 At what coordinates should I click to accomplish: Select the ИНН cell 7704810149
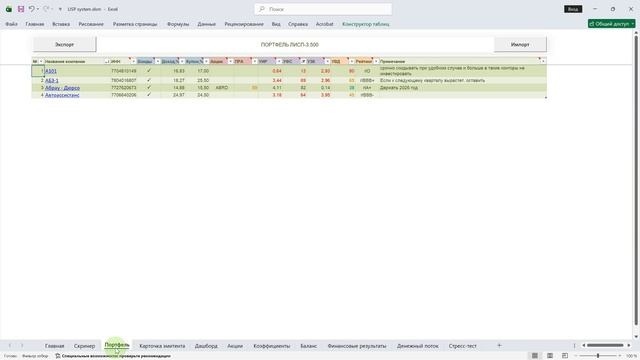point(124,71)
